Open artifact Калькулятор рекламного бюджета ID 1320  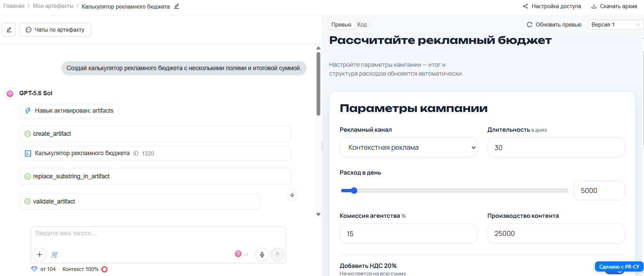pos(155,153)
